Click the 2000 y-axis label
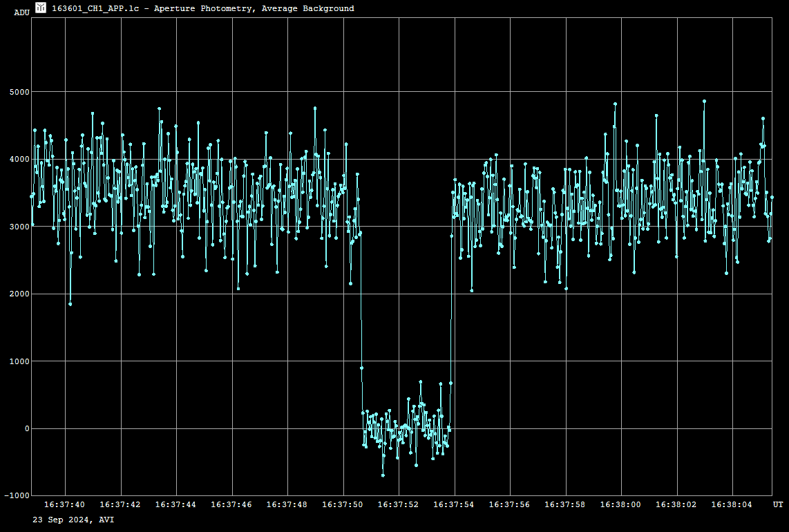The image size is (789, 532). 19,294
